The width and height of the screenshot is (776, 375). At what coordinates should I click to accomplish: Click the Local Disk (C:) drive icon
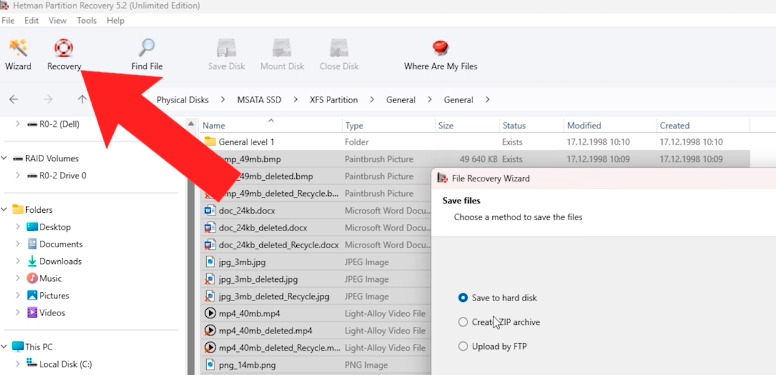click(32, 363)
